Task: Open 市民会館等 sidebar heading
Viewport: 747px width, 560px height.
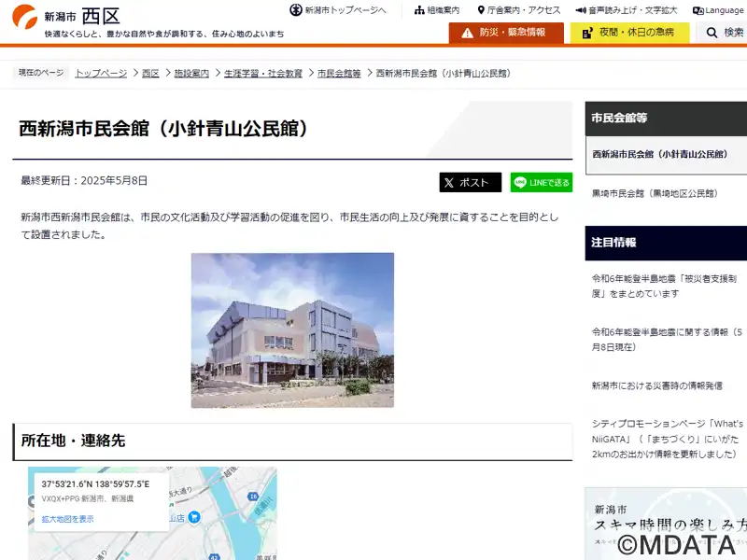Action: coord(666,119)
